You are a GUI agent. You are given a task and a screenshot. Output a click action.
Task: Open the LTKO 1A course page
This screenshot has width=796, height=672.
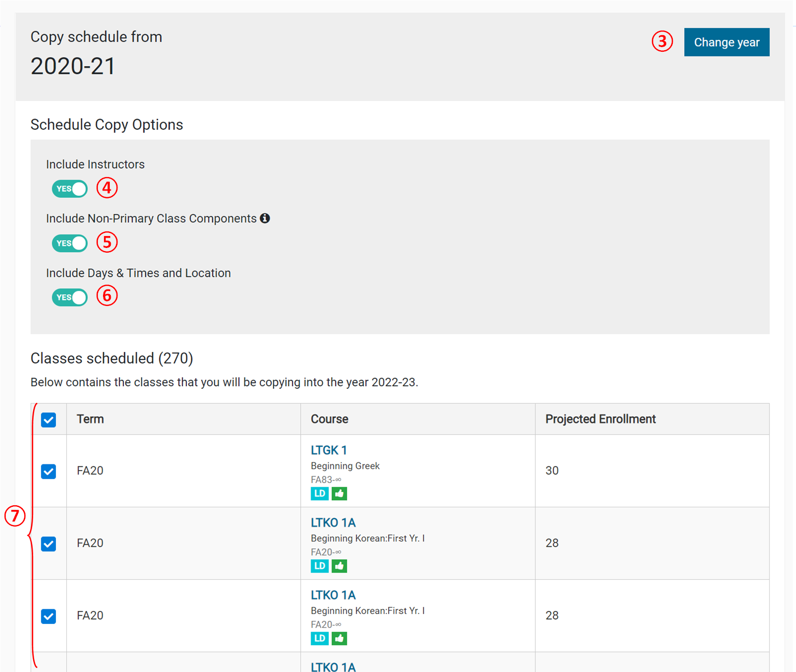pos(333,522)
